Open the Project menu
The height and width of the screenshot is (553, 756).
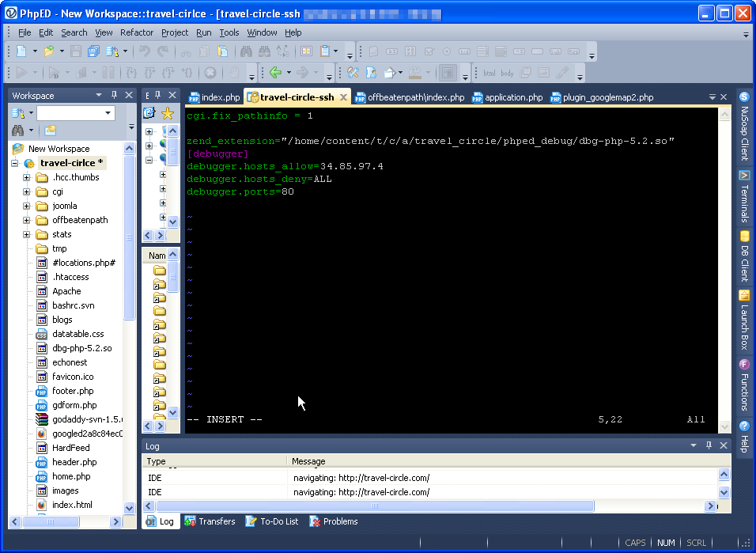pyautogui.click(x=175, y=32)
